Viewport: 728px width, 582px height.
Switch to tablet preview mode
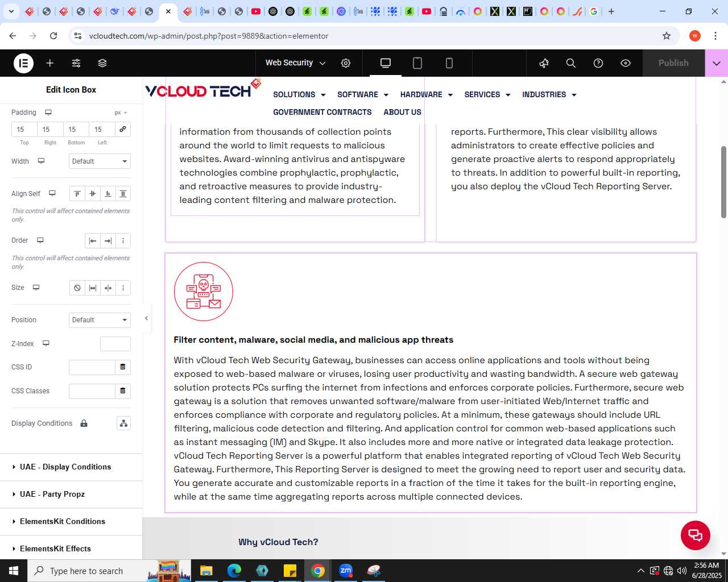coord(417,63)
